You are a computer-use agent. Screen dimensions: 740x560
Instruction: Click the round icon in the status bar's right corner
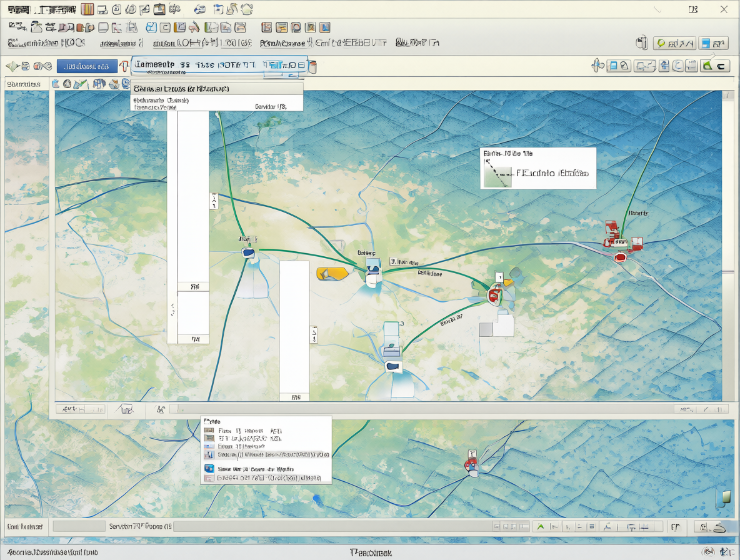(x=708, y=551)
